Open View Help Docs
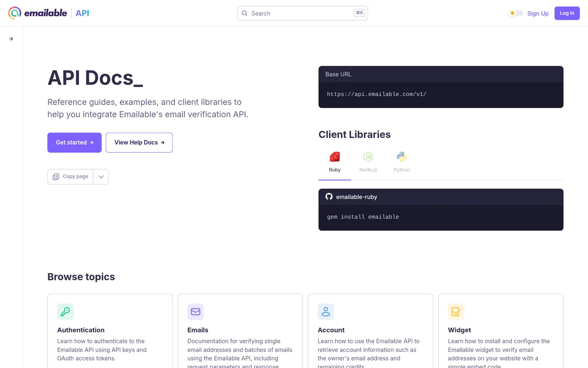Viewport: 588px width, 368px height. tap(139, 143)
